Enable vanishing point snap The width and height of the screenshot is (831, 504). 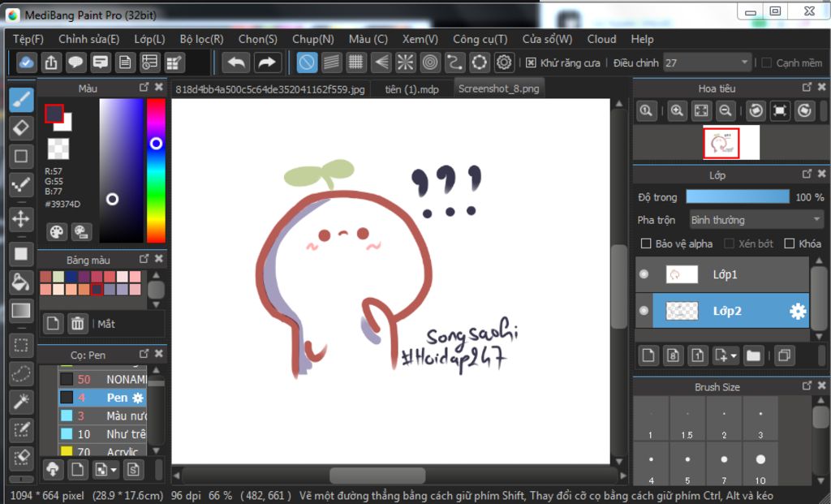[x=381, y=62]
